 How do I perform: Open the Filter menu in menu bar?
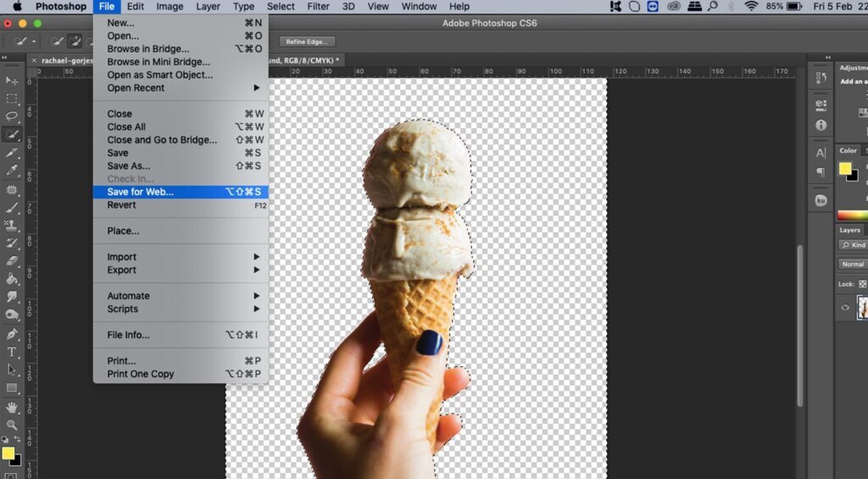(318, 7)
